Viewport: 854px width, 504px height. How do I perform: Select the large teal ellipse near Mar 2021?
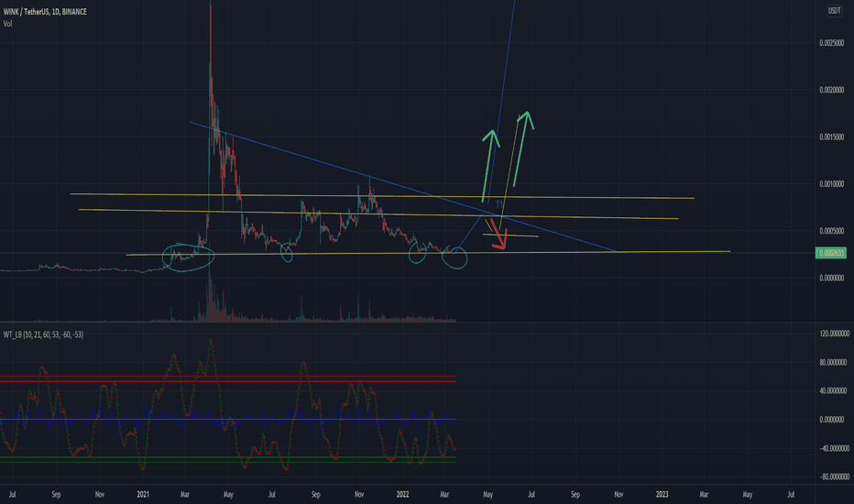tap(189, 257)
